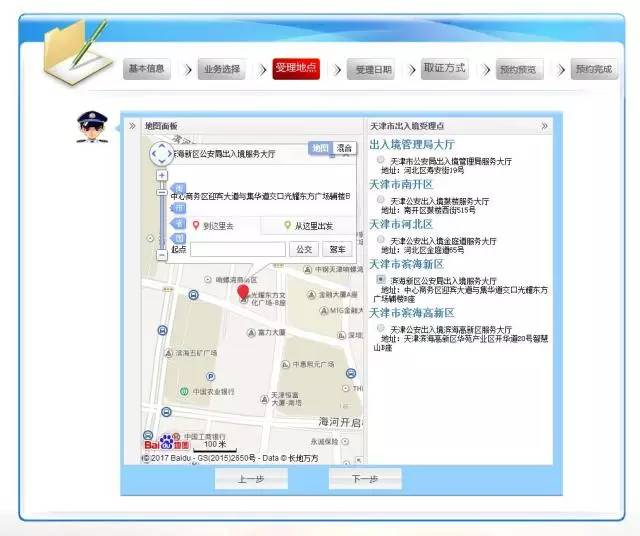Click the bus stop icon right of 中惠熙元广场
Viewport: 640px width, 536px height.
point(351,373)
